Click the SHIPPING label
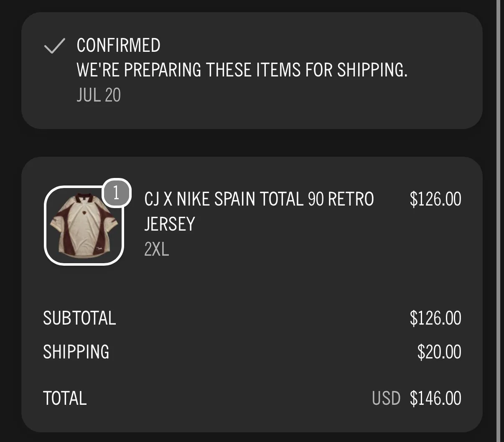This screenshot has width=504, height=442. tap(76, 352)
